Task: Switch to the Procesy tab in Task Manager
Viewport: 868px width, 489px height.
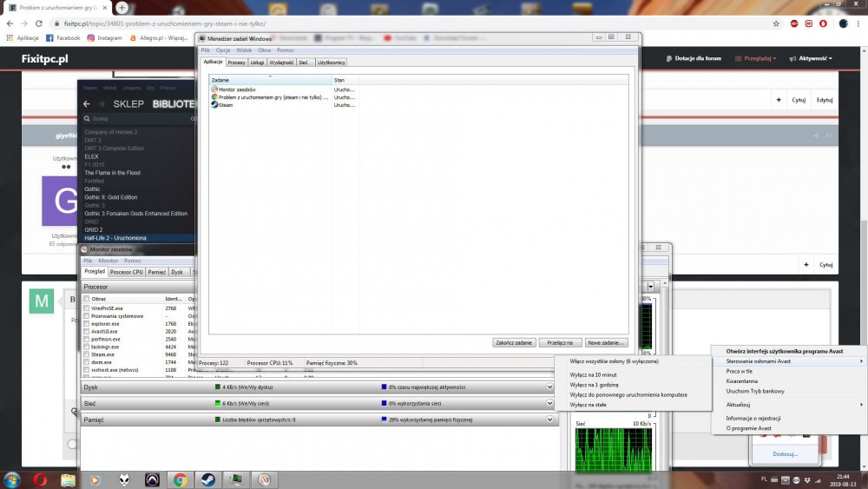Action: tap(236, 63)
